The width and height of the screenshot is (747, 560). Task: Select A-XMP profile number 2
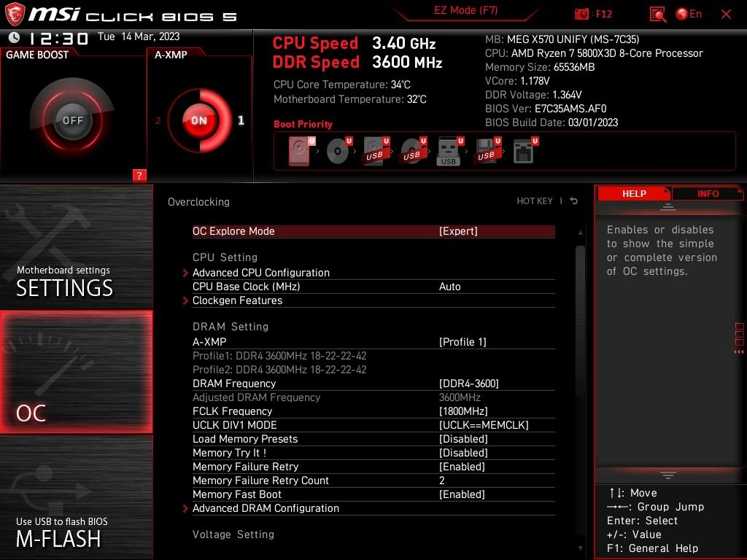[158, 121]
